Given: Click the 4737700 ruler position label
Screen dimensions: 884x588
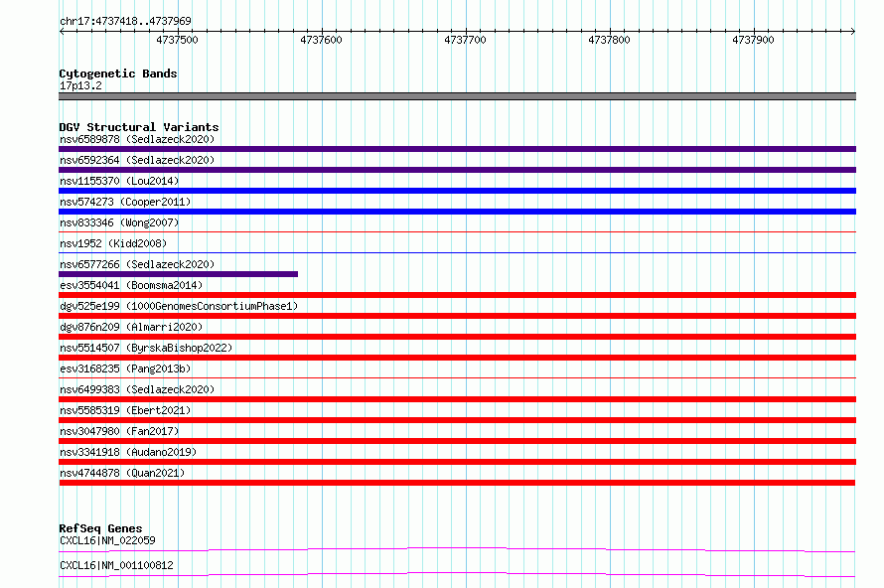Looking at the screenshot, I should (x=465, y=40).
